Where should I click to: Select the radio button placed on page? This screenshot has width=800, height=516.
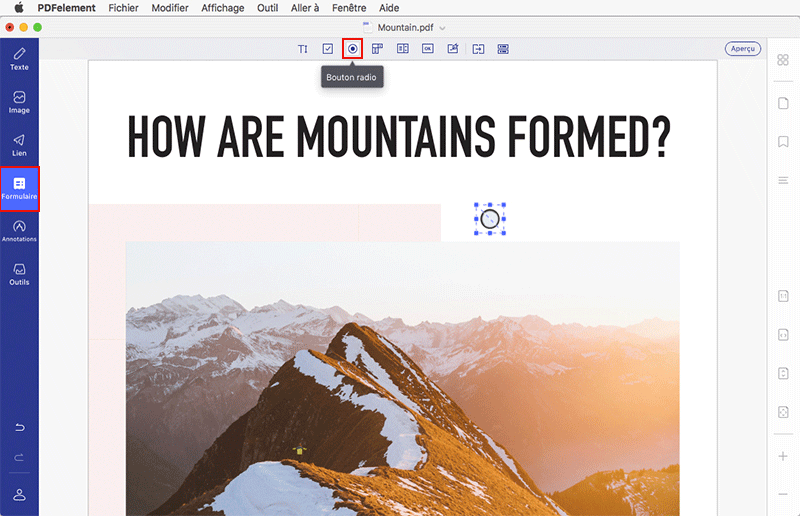[490, 219]
